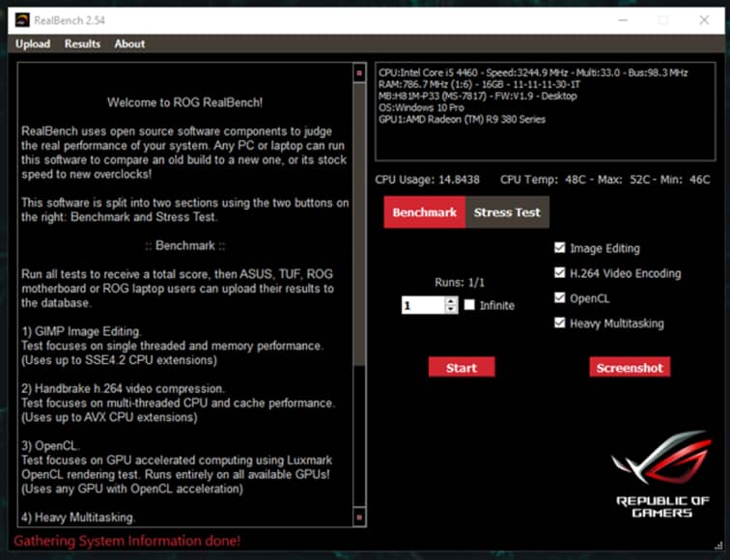Click '2) Handbrake h.264 video compression.' text
Viewport: 730px width, 560px height.
tap(123, 389)
